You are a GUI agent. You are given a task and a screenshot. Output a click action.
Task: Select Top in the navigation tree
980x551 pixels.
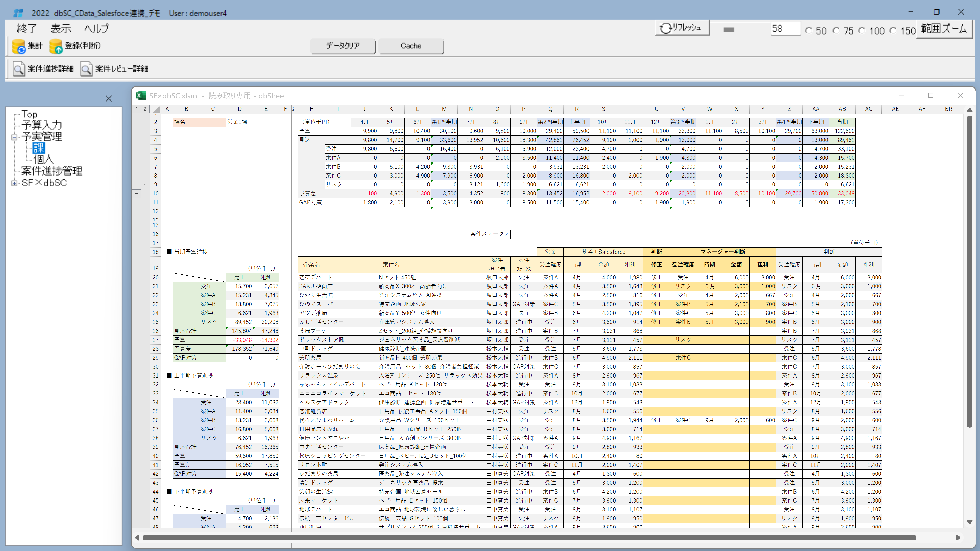pos(29,114)
